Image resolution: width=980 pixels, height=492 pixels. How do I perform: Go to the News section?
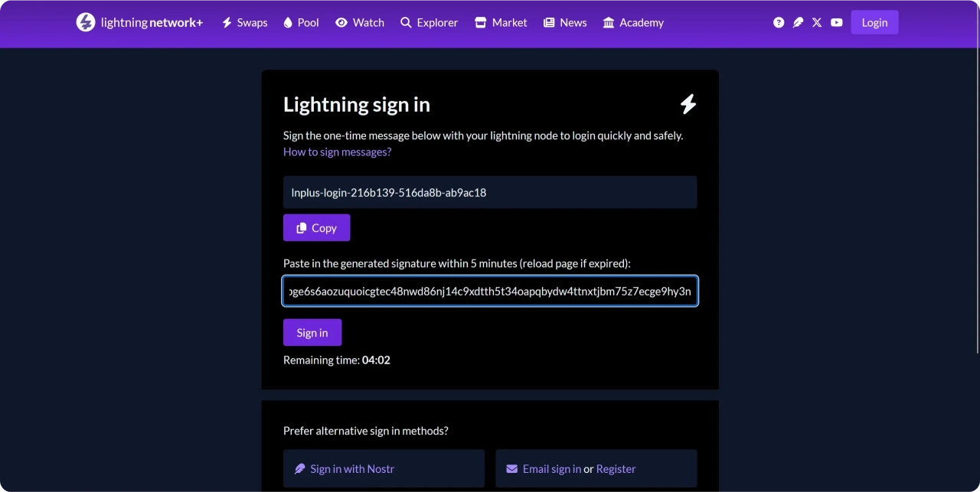coord(565,22)
